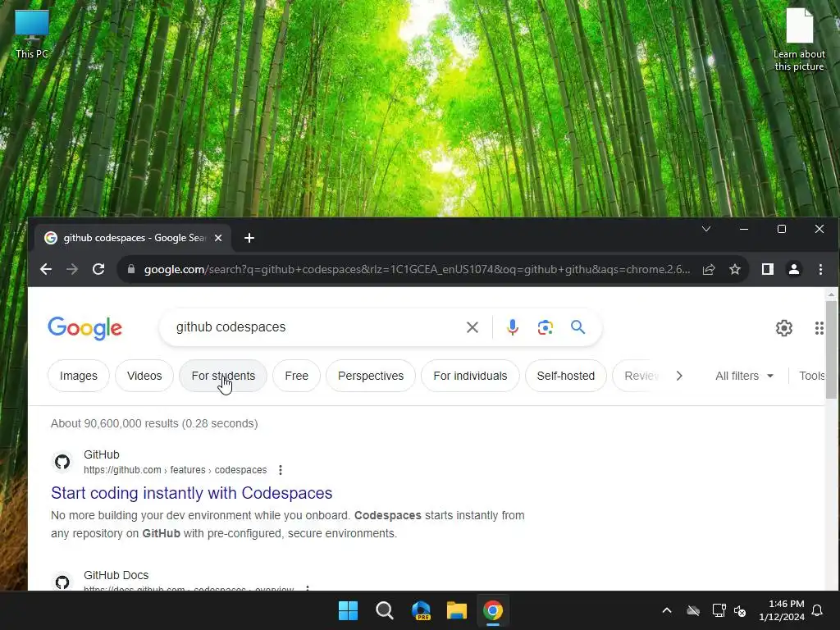This screenshot has width=840, height=630.
Task: Open network status in system tray
Action: point(719,610)
